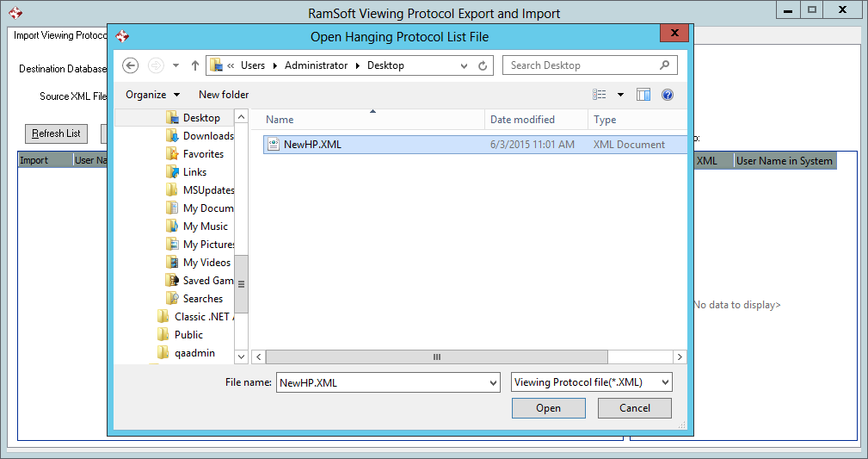Click the search magnifier icon
Screen dimensions: 868x459
664,65
